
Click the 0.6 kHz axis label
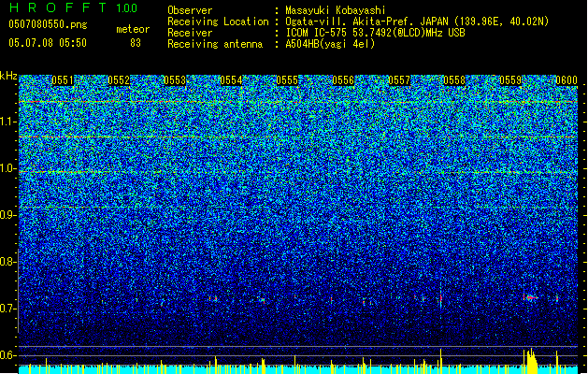8,355
